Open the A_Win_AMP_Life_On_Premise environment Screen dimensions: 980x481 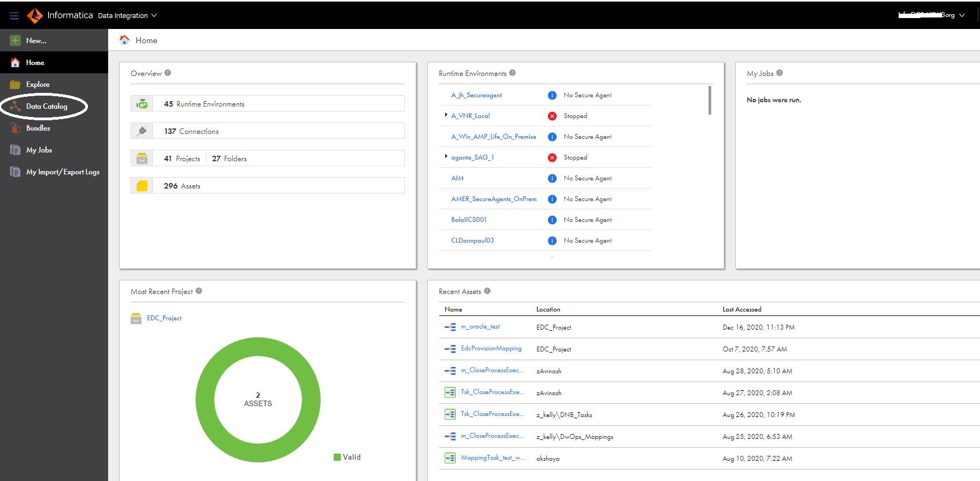click(493, 137)
